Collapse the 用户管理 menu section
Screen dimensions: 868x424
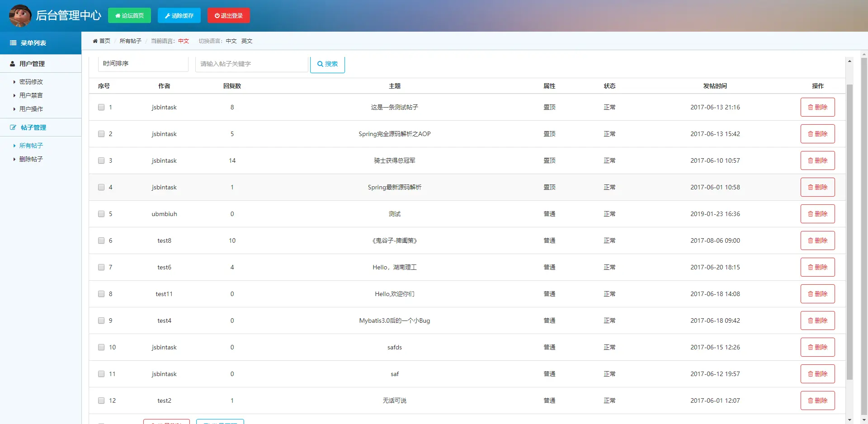pos(41,64)
